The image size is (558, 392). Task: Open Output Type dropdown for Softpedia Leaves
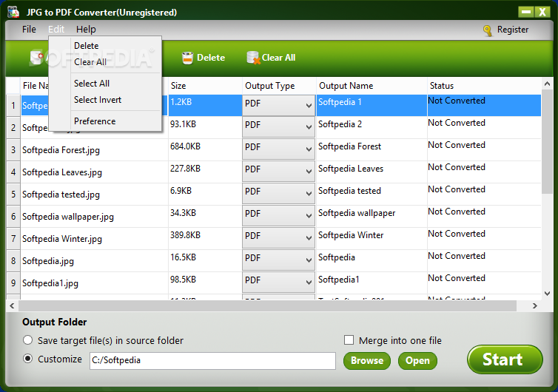click(x=278, y=172)
